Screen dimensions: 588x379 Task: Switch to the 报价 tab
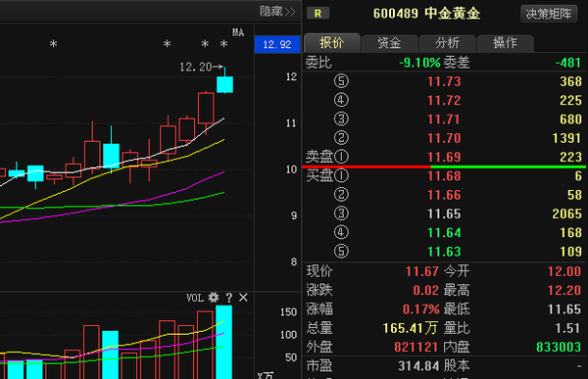[x=332, y=43]
